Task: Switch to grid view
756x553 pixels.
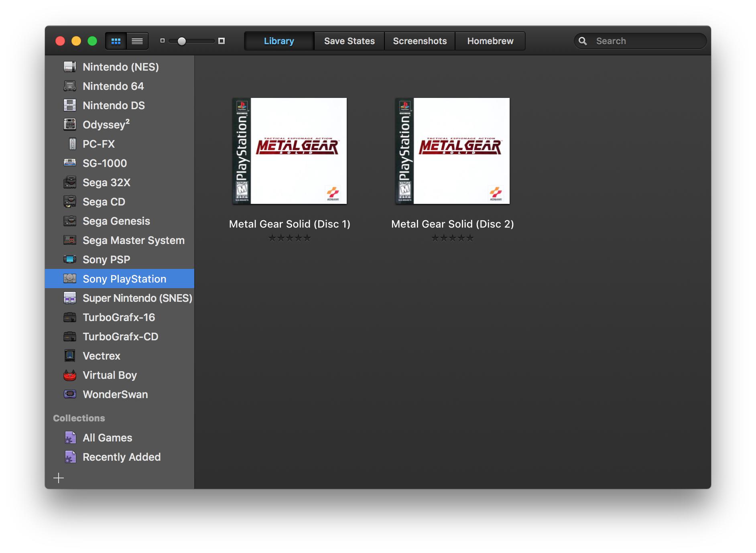Action: 116,41
